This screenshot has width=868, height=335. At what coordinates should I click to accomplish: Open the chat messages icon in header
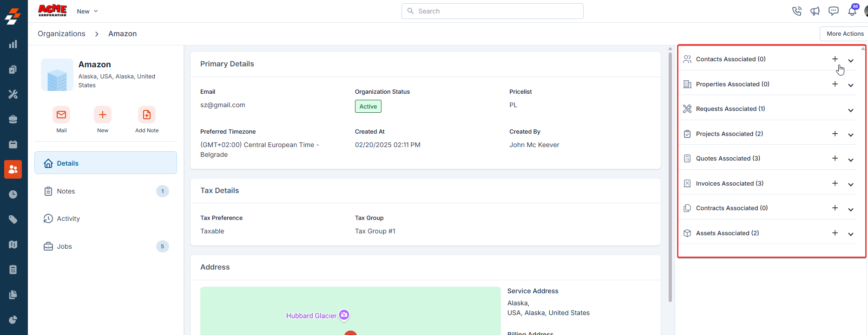click(x=834, y=11)
